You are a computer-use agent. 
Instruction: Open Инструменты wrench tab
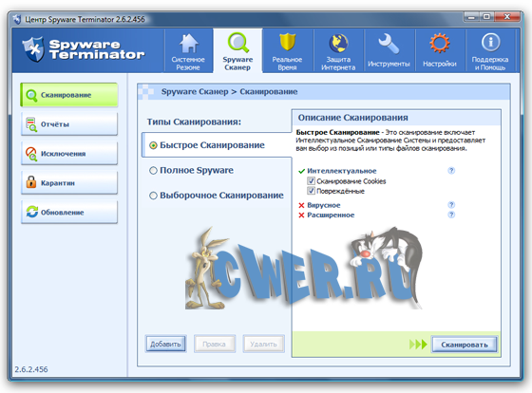coord(389,51)
